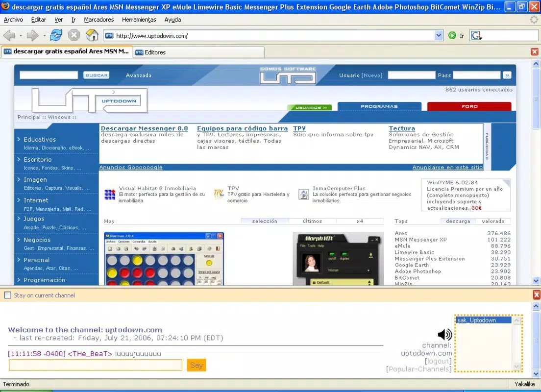Click the green USUARIOS button
541x392 pixels.
tap(310, 108)
